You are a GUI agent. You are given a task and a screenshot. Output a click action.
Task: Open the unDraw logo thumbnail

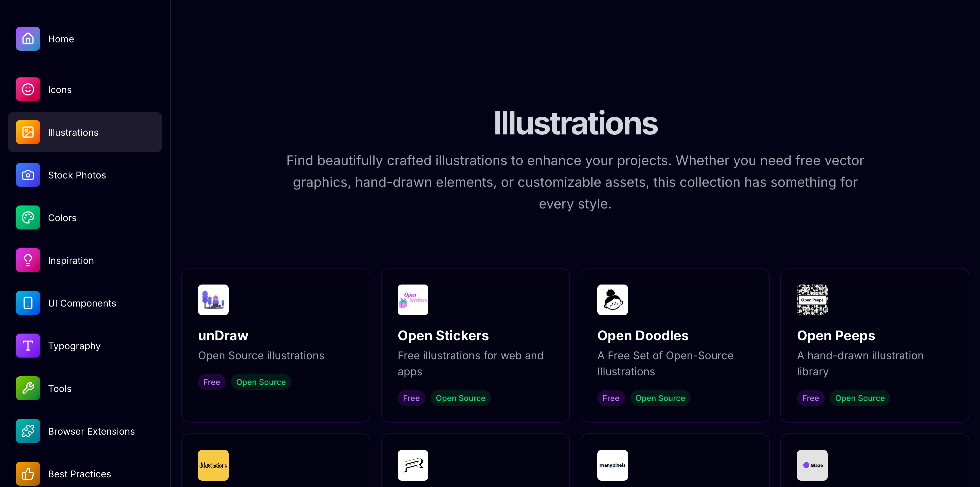(213, 300)
